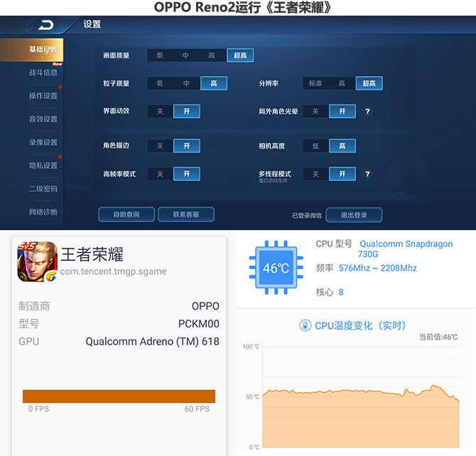Turn 界面动效 off with 关
This screenshot has height=456, width=476.
(160, 112)
